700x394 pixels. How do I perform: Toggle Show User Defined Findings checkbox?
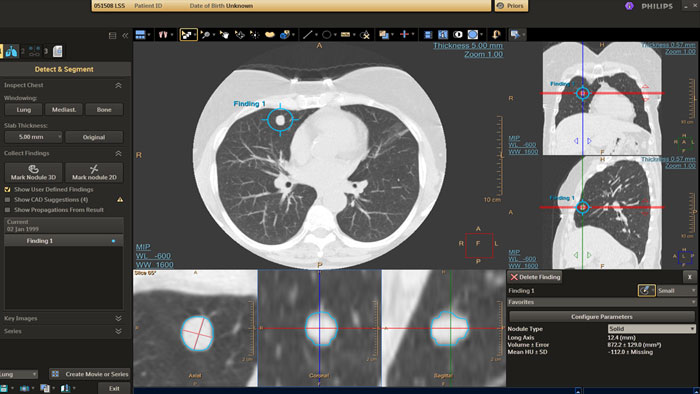tap(7, 189)
